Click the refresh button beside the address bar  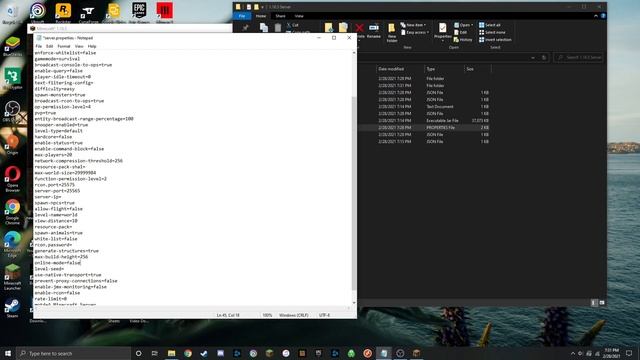coord(544,58)
